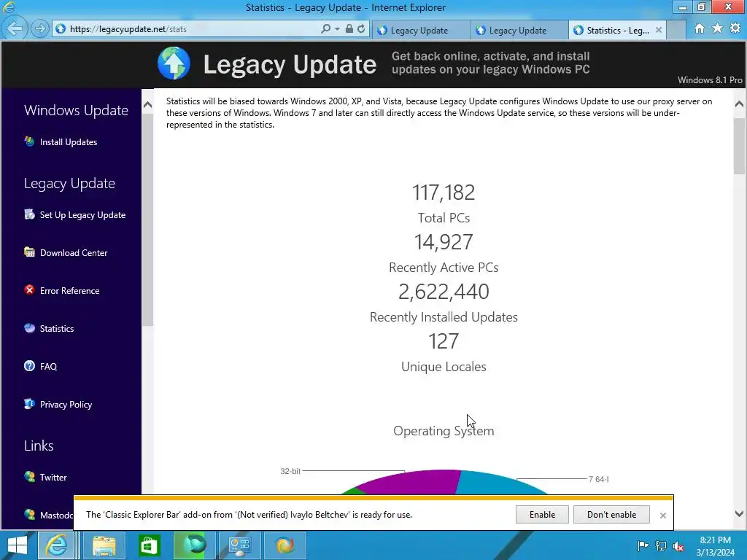Image resolution: width=747 pixels, height=560 pixels.
Task: Go forward with the browser Forward arrow
Action: tap(40, 29)
